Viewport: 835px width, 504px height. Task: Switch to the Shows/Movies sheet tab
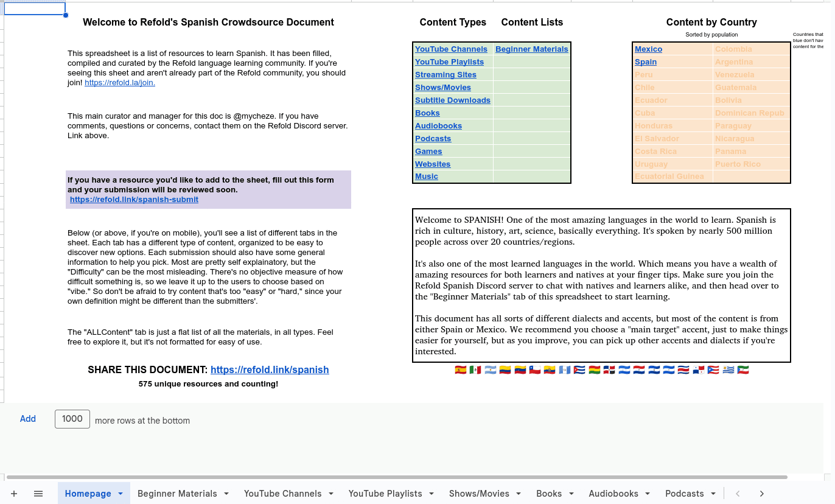[480, 494]
